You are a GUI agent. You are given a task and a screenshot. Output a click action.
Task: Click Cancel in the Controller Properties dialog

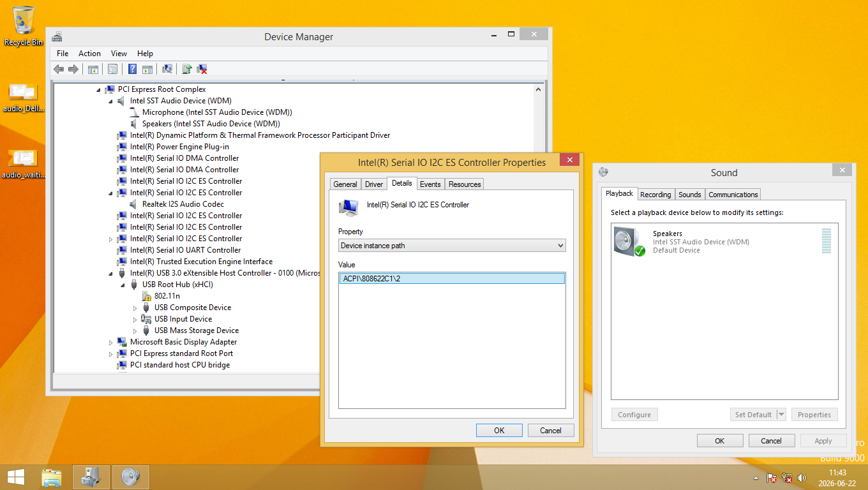tap(551, 431)
